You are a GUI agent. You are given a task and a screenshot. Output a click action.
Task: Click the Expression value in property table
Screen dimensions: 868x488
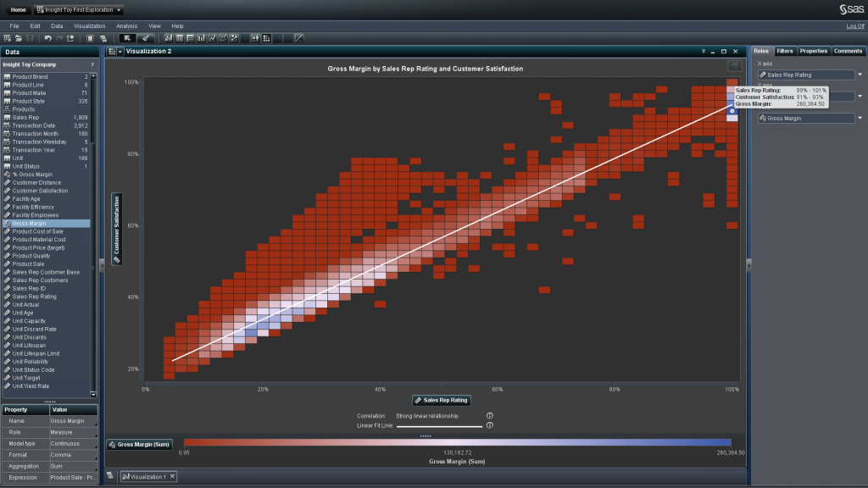pos(73,478)
